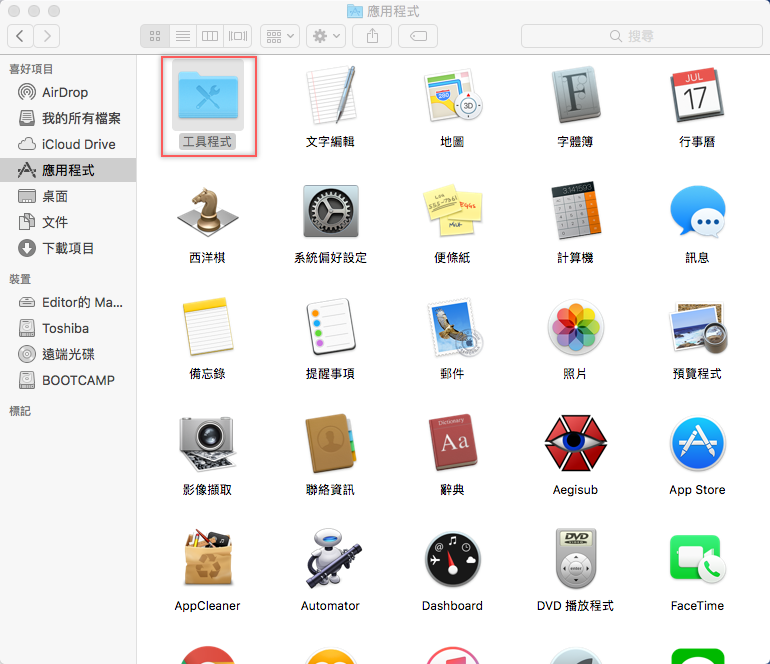This screenshot has height=664, width=770.
Task: Select AirDrop in the sidebar
Action: point(68,92)
